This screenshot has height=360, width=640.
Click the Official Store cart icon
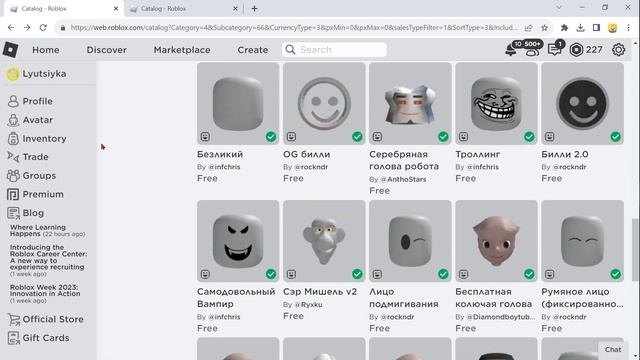13,319
